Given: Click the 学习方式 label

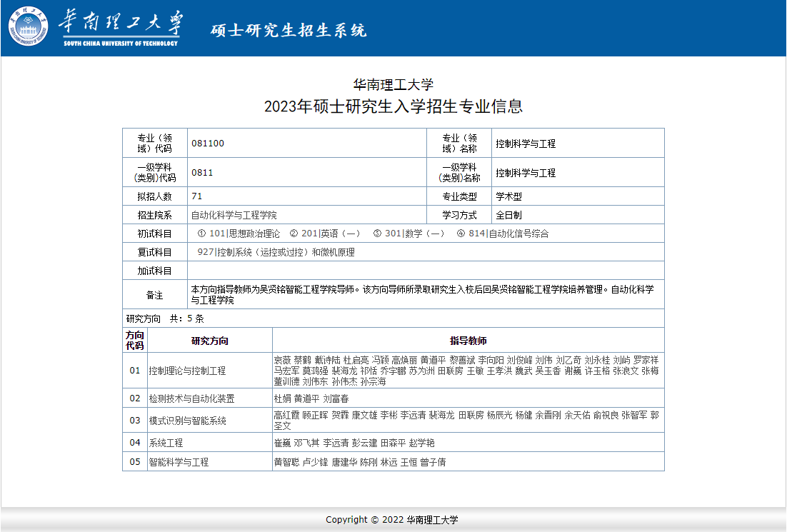Looking at the screenshot, I should tap(459, 215).
